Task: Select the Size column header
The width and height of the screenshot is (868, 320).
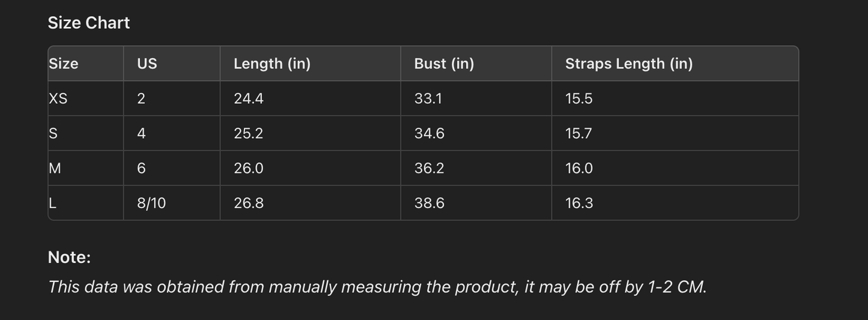Action: [x=64, y=64]
